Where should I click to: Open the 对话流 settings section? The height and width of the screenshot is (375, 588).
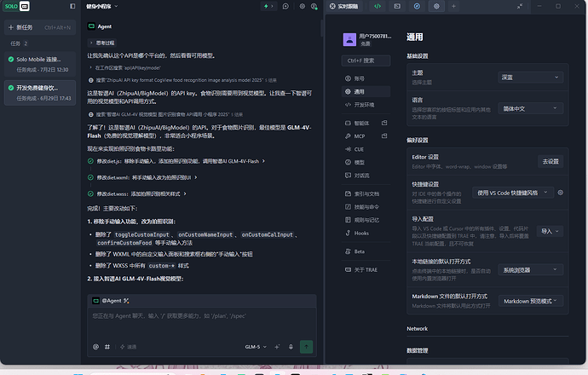point(366,176)
